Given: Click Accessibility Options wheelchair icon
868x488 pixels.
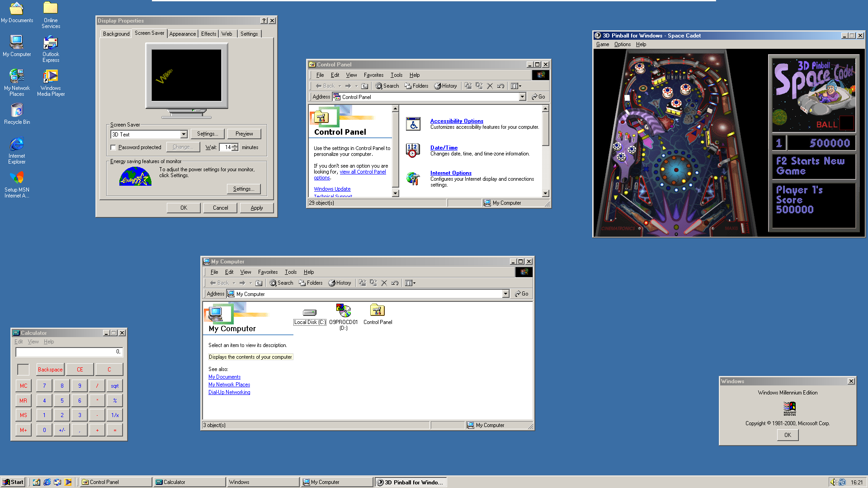Looking at the screenshot, I should click(x=413, y=124).
